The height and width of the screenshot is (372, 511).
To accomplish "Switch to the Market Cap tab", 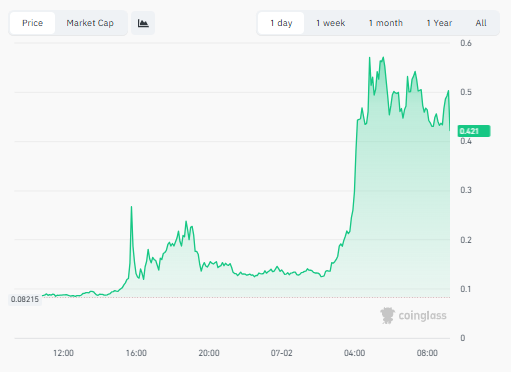I will 90,23.
